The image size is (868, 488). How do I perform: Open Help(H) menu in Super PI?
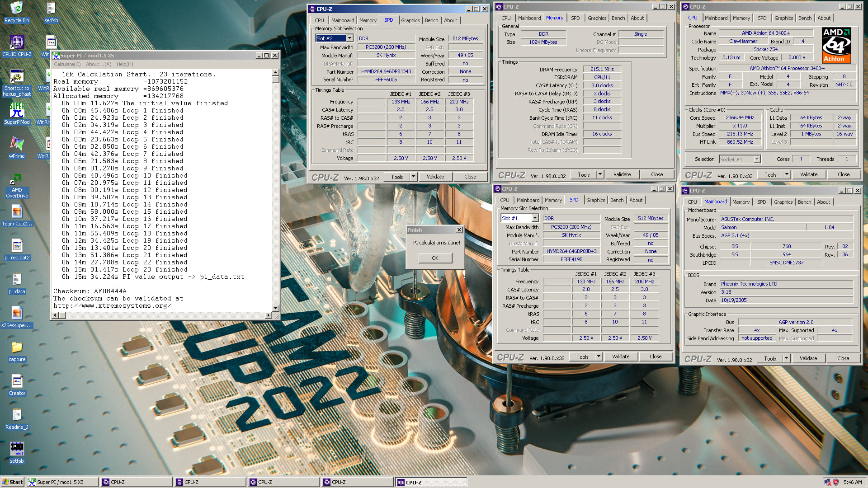coord(125,64)
